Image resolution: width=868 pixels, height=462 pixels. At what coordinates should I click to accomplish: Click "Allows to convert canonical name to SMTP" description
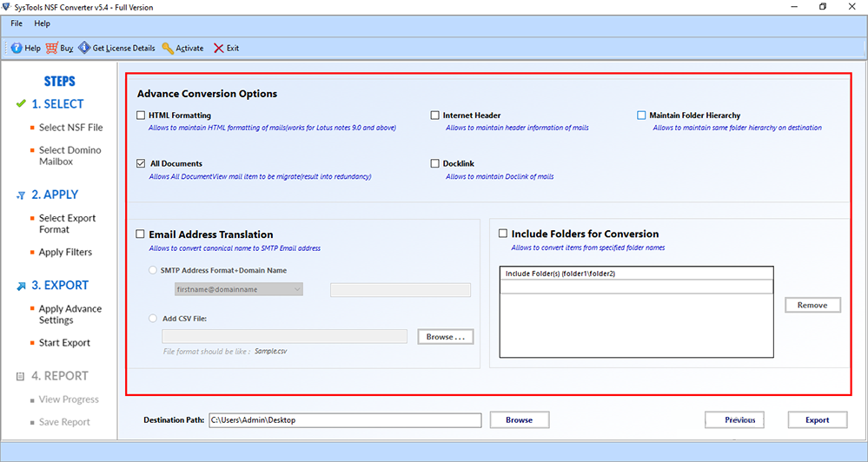click(235, 248)
